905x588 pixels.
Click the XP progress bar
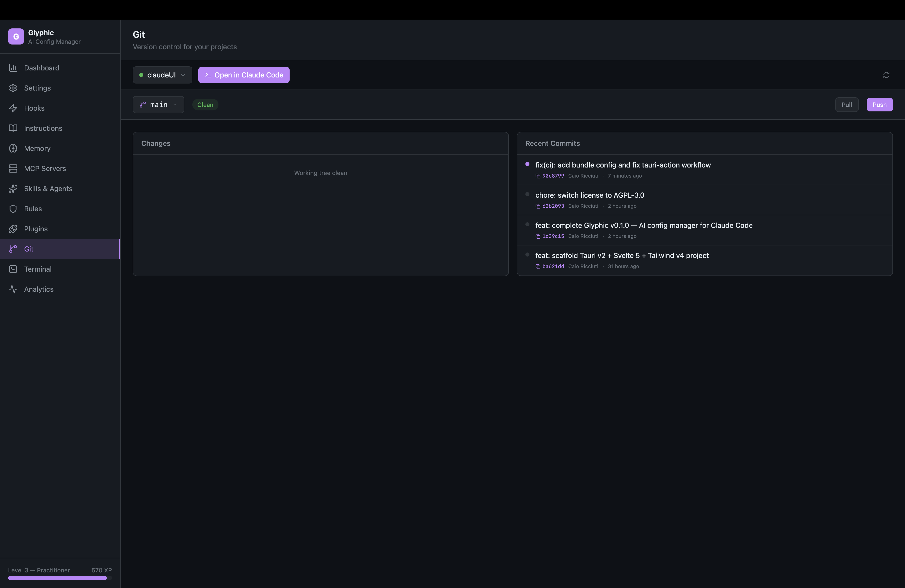click(x=60, y=578)
